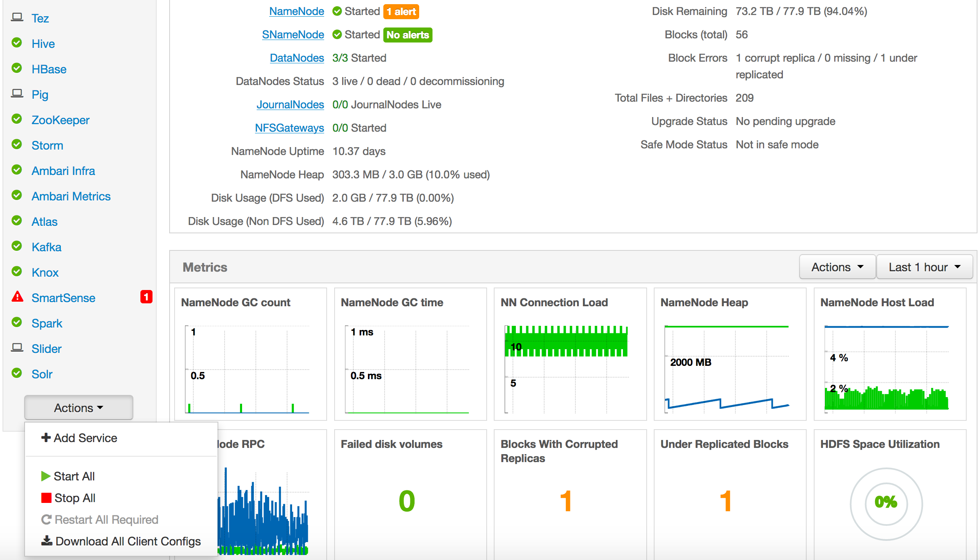Select the ZooKeeper service
The width and height of the screenshot is (980, 560).
[x=60, y=120]
